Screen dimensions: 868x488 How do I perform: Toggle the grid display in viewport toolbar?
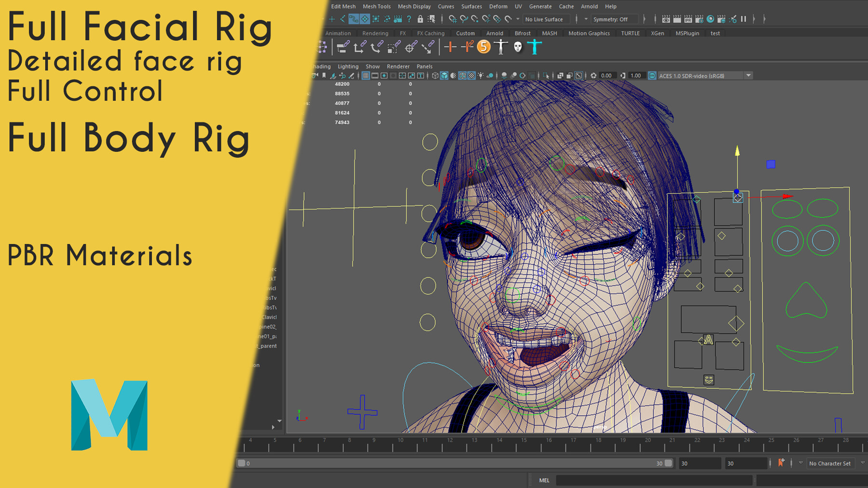click(x=365, y=76)
